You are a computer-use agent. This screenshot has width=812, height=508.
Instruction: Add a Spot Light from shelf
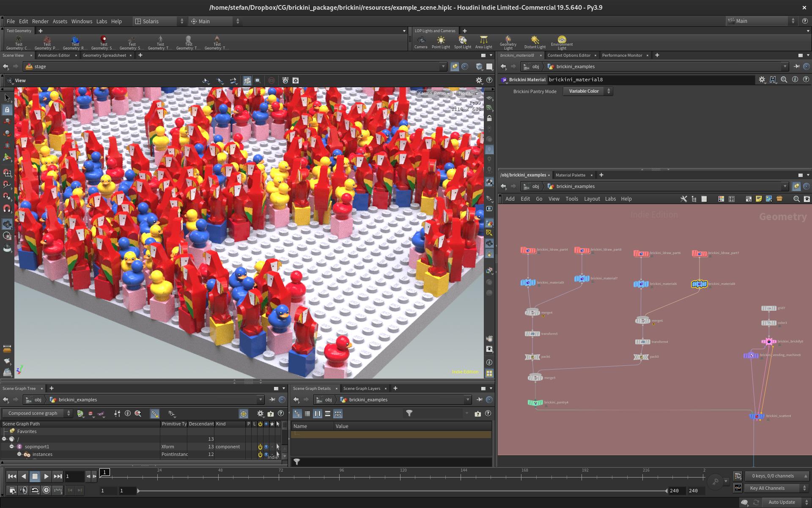pos(463,42)
